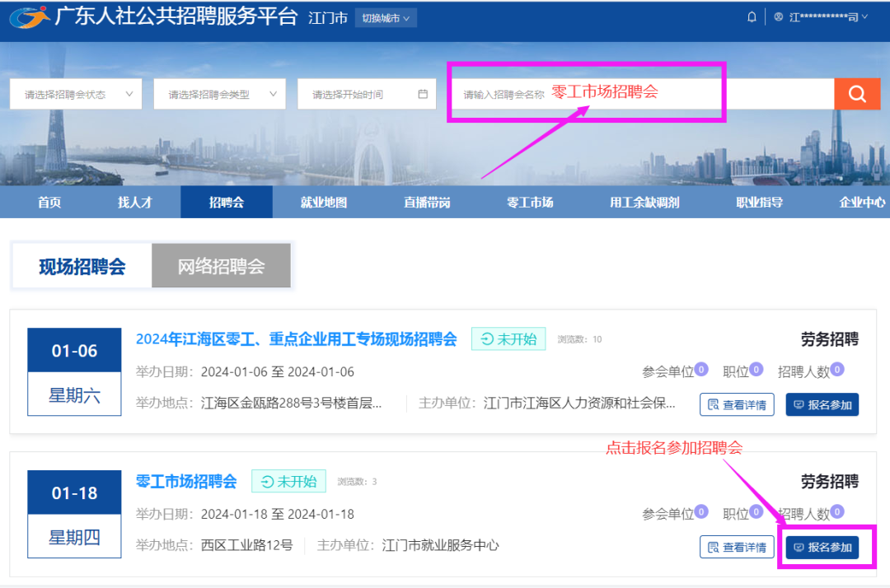Click 报名参加 for 零工市场招聘会

click(822, 547)
